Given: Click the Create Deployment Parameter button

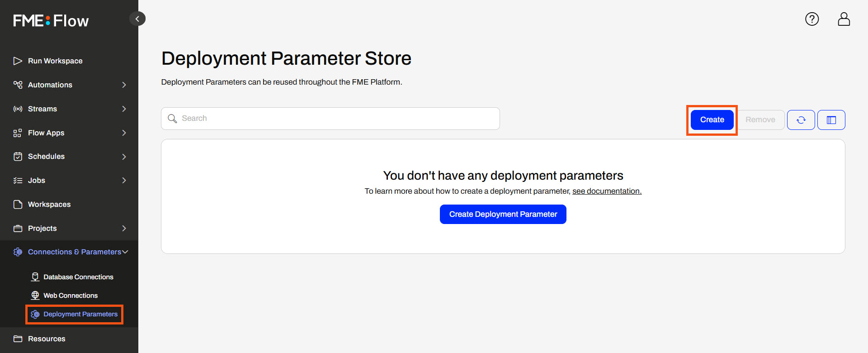Looking at the screenshot, I should pyautogui.click(x=503, y=214).
